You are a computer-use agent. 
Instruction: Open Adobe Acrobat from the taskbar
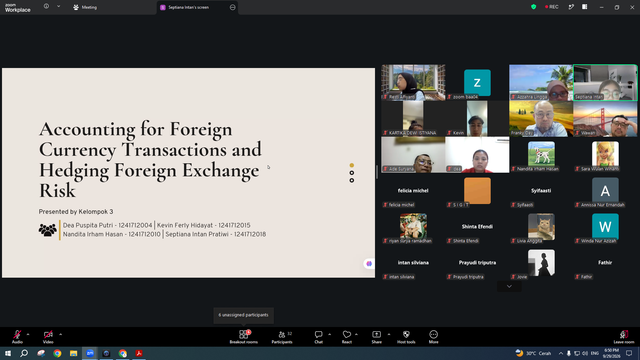tap(139, 353)
